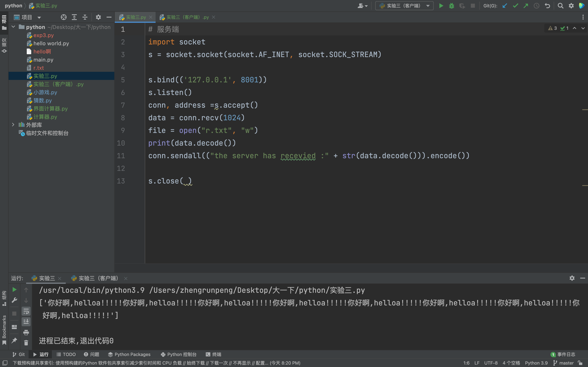Toggle scroll to end in run console
The height and width of the screenshot is (367, 588).
pos(26,322)
